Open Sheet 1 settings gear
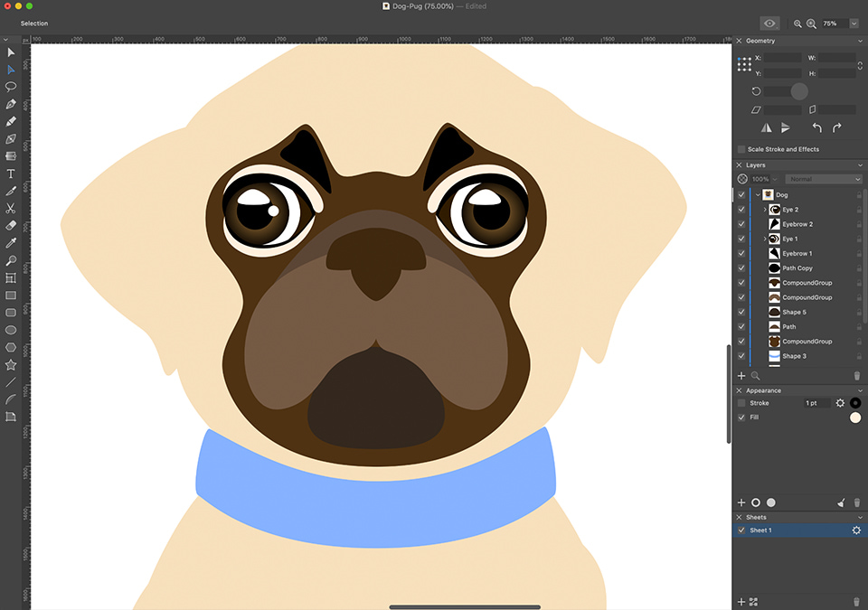The height and width of the screenshot is (610, 868). click(x=856, y=530)
